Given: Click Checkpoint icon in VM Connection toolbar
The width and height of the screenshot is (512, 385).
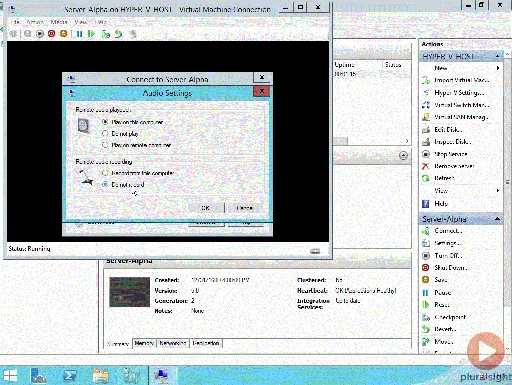Looking at the screenshot, I should pyautogui.click(x=106, y=34).
